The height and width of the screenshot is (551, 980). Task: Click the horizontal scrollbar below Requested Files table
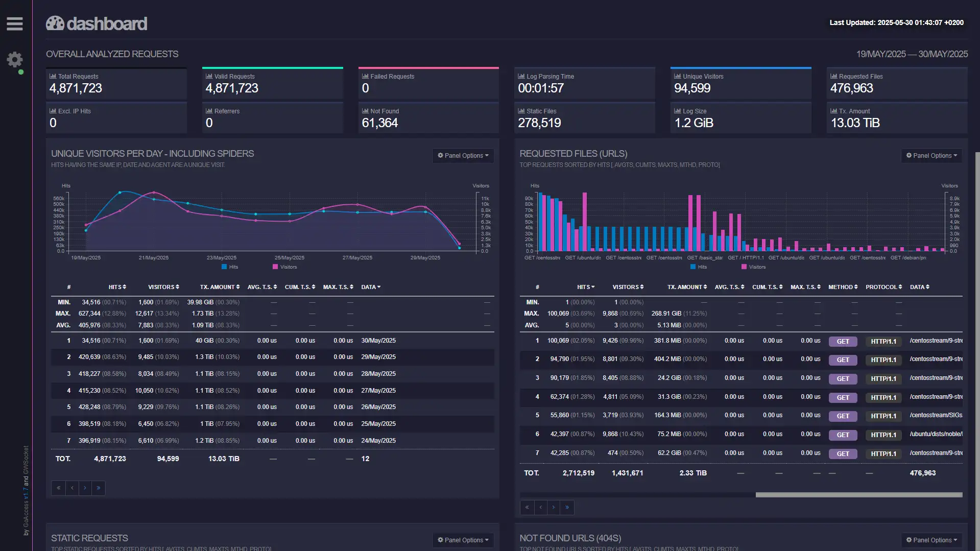(x=858, y=494)
